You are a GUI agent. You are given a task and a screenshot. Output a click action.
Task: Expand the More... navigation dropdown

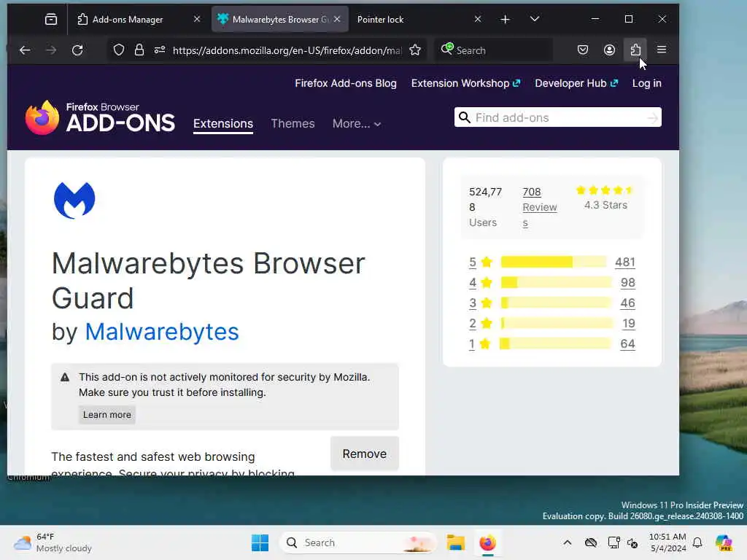pos(356,124)
